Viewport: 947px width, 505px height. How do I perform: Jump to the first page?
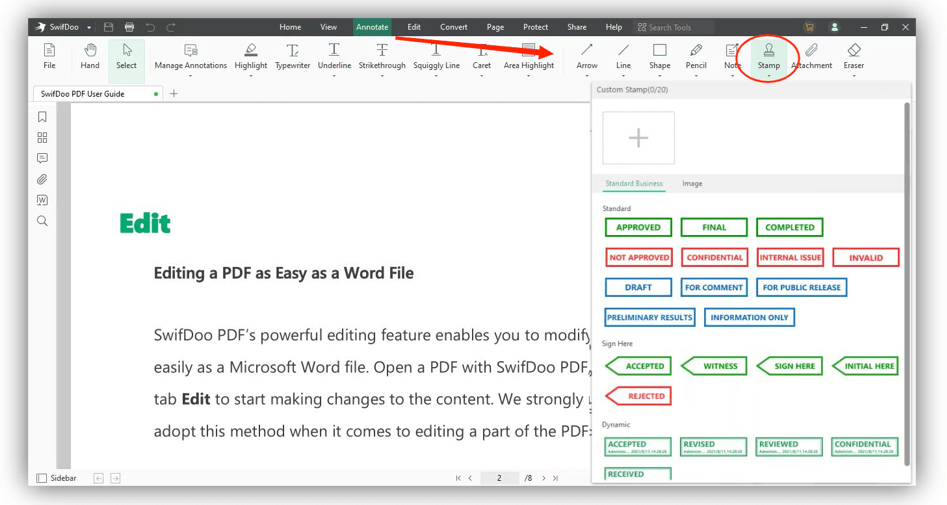(x=458, y=478)
